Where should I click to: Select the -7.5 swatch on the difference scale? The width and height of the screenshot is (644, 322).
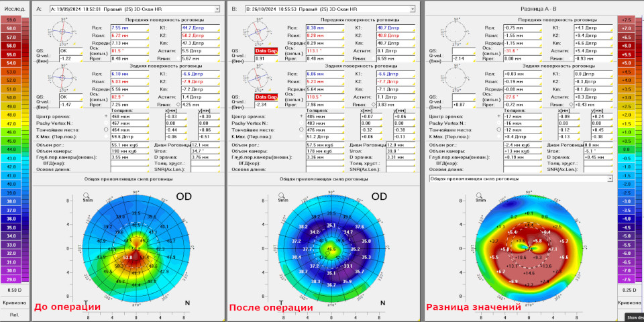coord(627,279)
